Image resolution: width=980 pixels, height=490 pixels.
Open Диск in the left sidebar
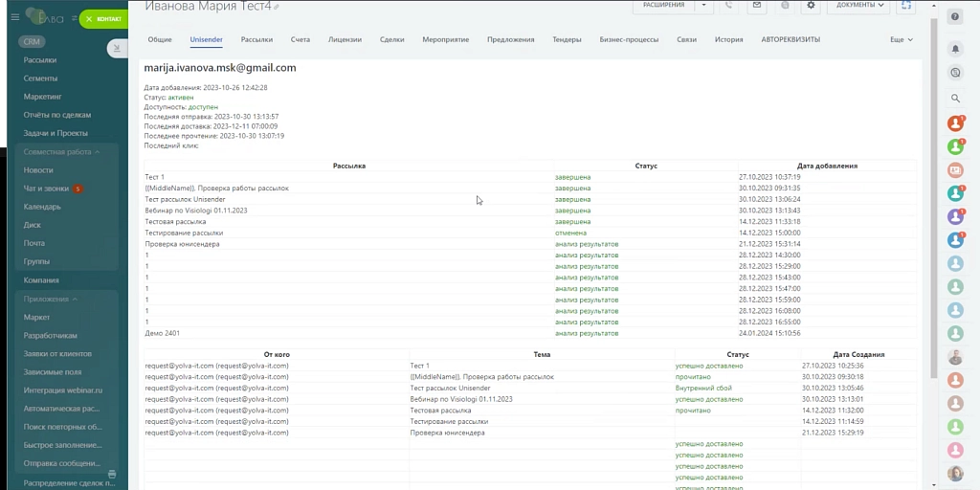[x=32, y=225]
